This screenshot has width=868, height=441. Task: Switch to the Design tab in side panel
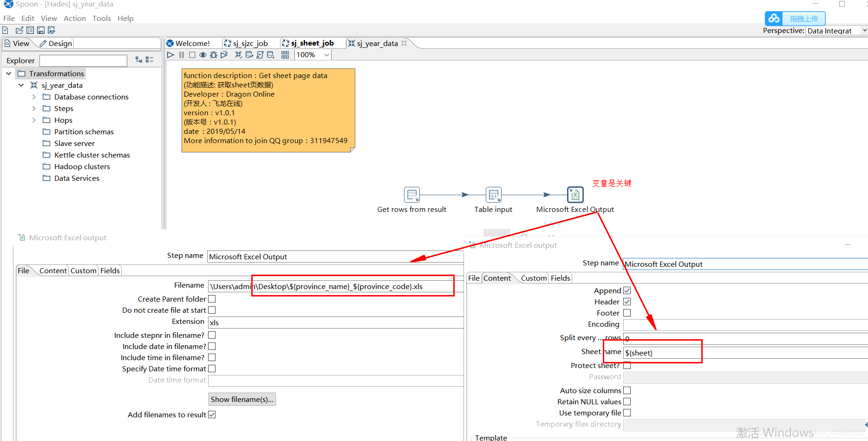pos(56,43)
